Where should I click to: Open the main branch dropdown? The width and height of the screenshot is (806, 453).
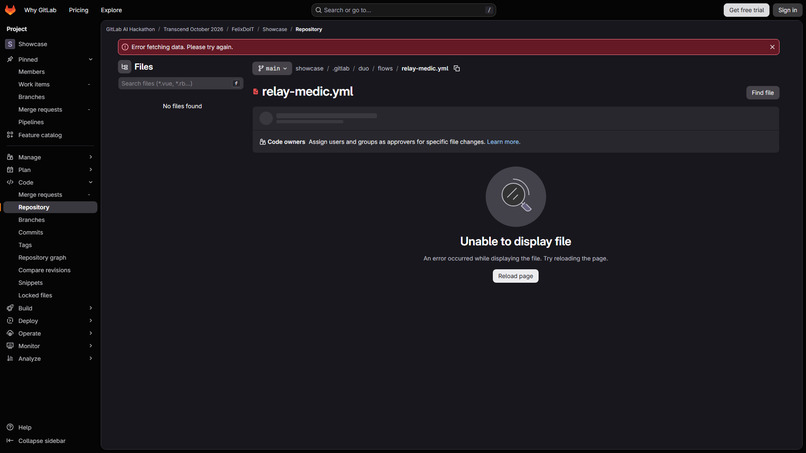pyautogui.click(x=272, y=68)
